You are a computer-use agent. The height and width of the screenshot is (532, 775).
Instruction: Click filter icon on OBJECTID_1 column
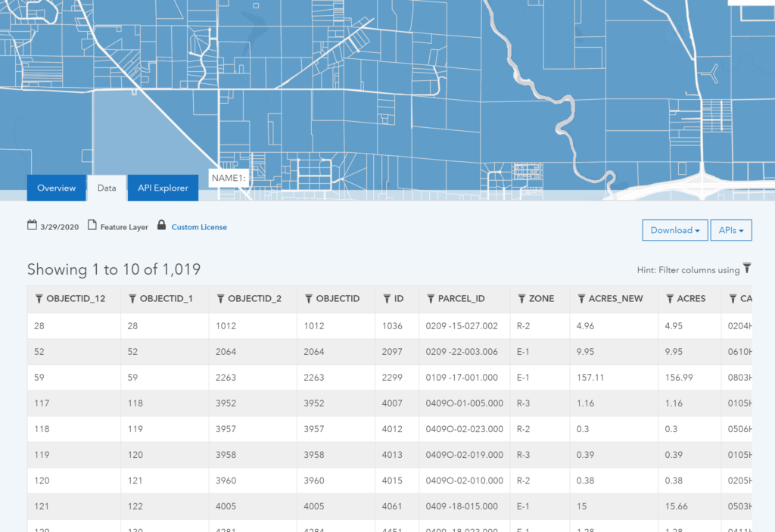pos(133,299)
